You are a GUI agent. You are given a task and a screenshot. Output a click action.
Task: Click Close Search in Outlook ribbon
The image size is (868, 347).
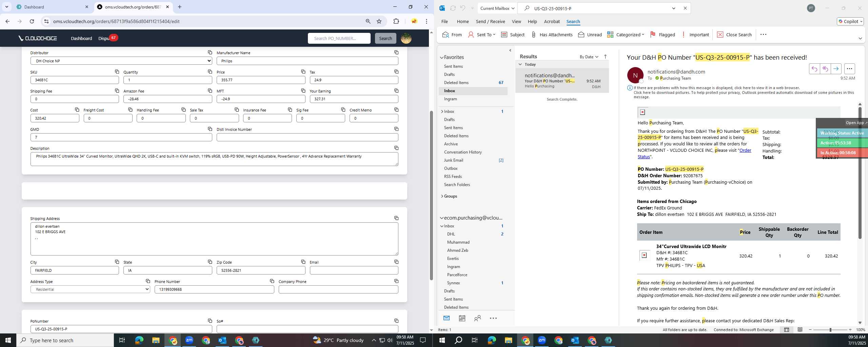pos(734,35)
